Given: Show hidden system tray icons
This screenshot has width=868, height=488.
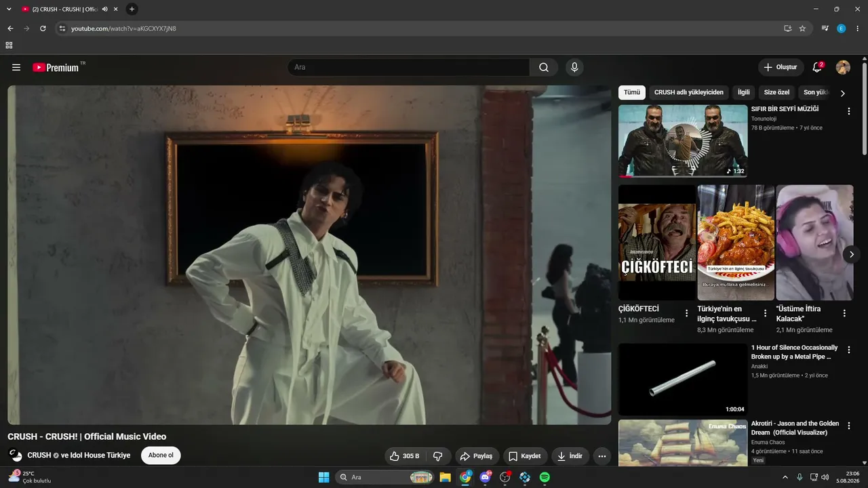Looking at the screenshot, I should 785,477.
